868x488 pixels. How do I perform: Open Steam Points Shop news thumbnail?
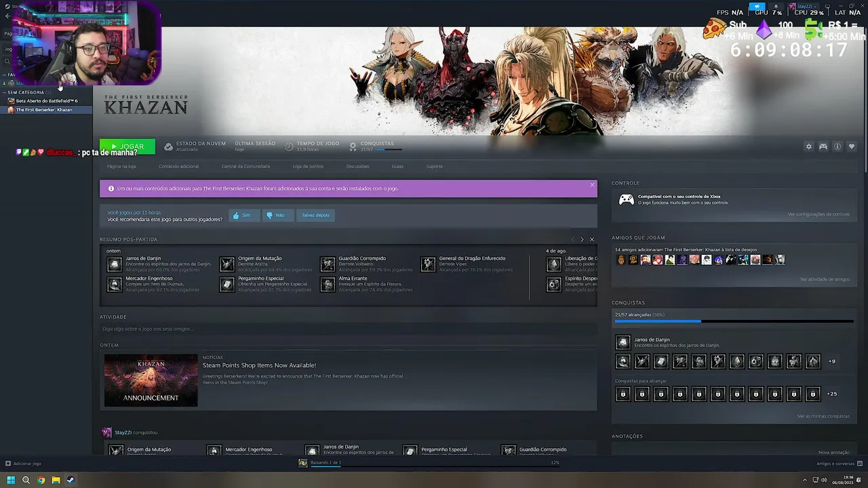pyautogui.click(x=151, y=380)
